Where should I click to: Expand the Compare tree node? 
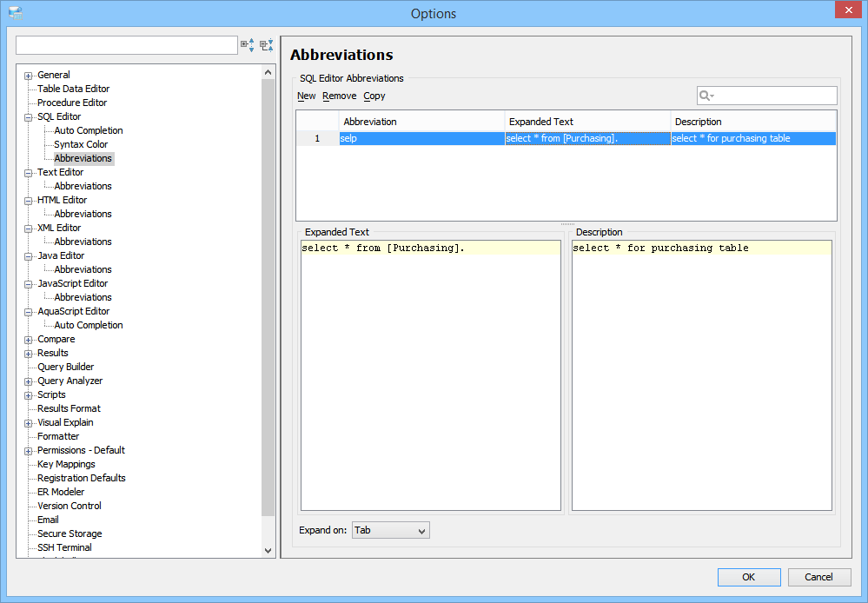click(x=28, y=340)
